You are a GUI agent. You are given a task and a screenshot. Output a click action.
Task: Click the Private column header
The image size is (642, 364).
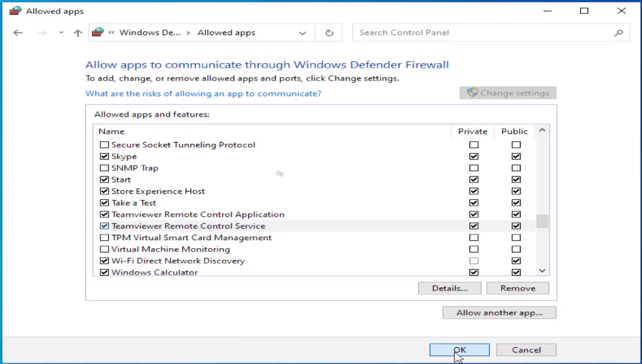pyautogui.click(x=473, y=132)
